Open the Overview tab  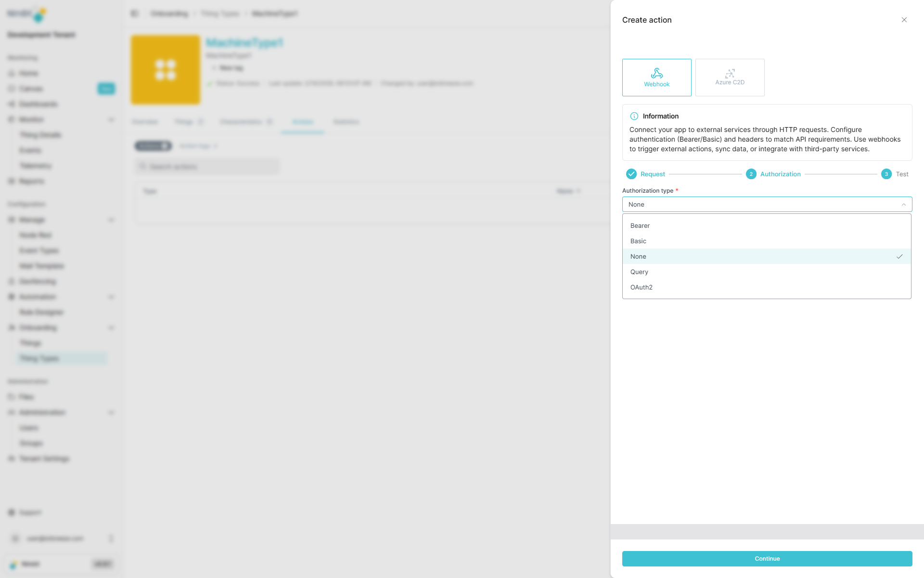tap(145, 121)
